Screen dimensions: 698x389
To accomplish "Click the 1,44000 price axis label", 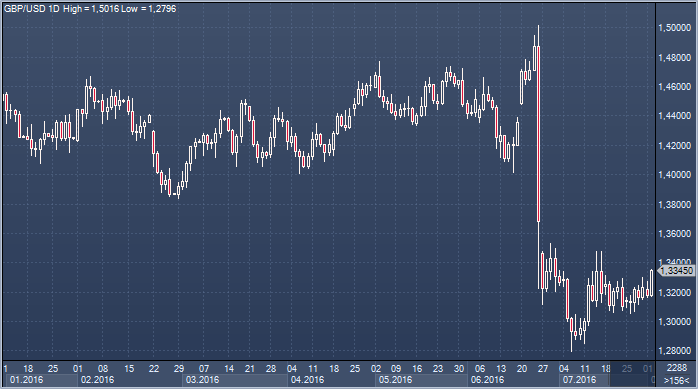I will click(674, 116).
